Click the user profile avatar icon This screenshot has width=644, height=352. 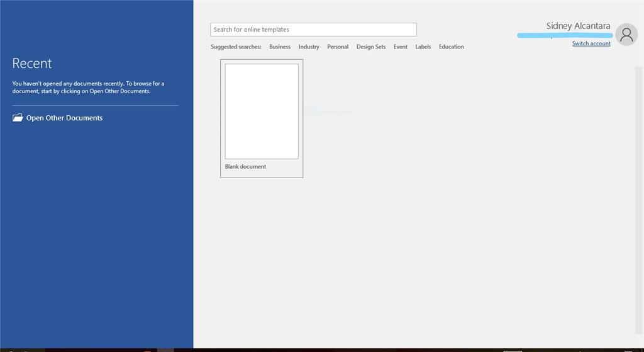(626, 35)
